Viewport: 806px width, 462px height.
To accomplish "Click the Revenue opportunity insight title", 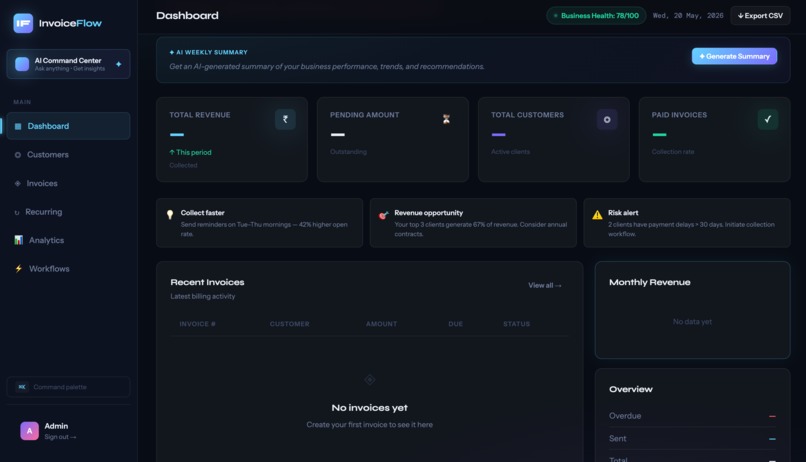I will coord(429,213).
